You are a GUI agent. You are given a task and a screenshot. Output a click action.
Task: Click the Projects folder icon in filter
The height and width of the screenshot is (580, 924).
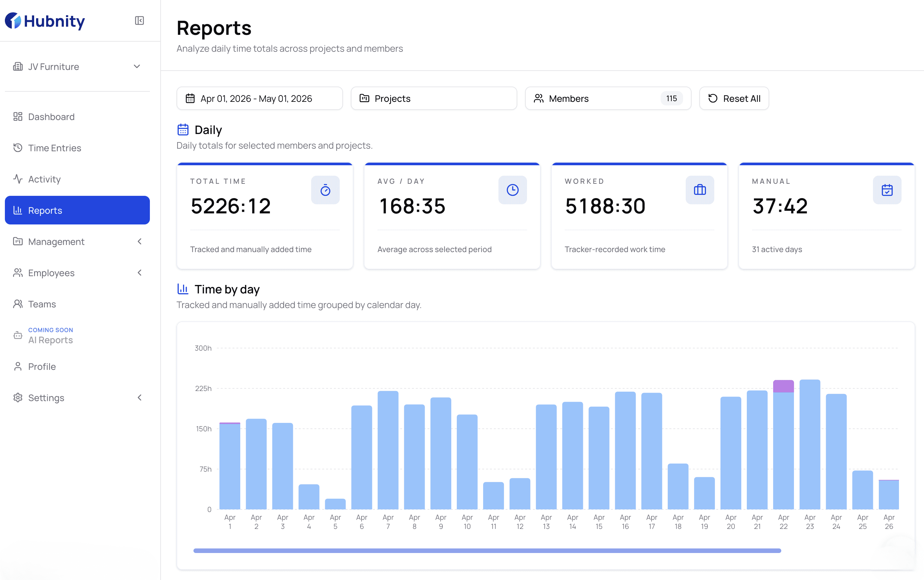coord(364,99)
